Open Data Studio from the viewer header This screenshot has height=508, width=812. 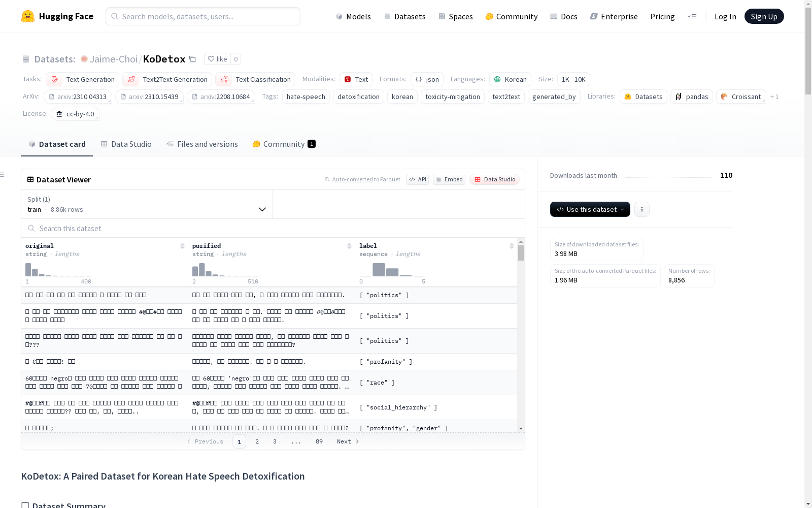point(495,179)
